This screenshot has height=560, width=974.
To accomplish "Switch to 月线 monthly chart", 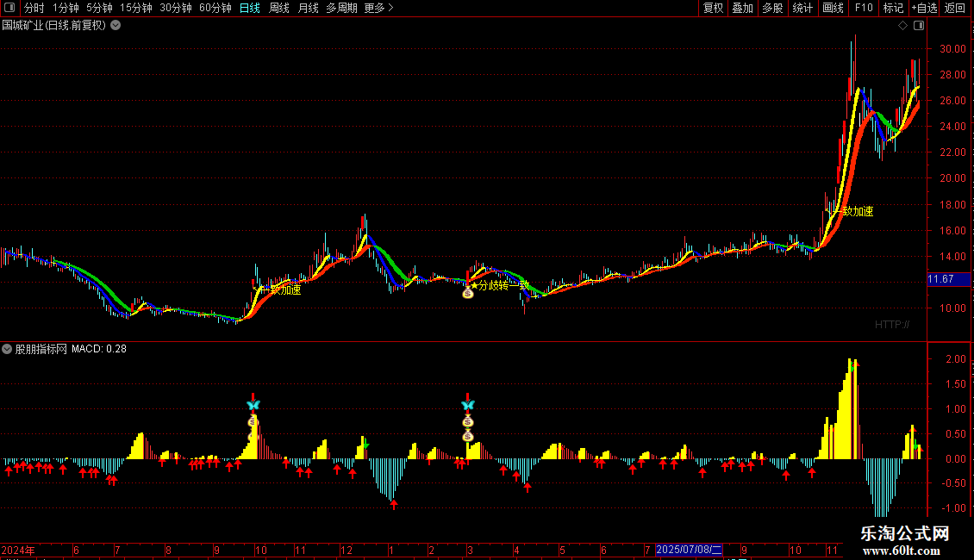I will [308, 8].
